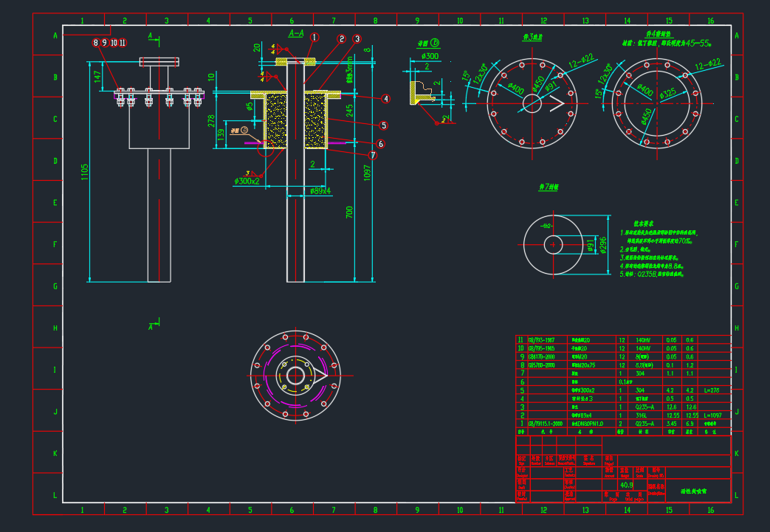Click part balloon number 1
The width and height of the screenshot is (770, 532).
[x=314, y=38]
